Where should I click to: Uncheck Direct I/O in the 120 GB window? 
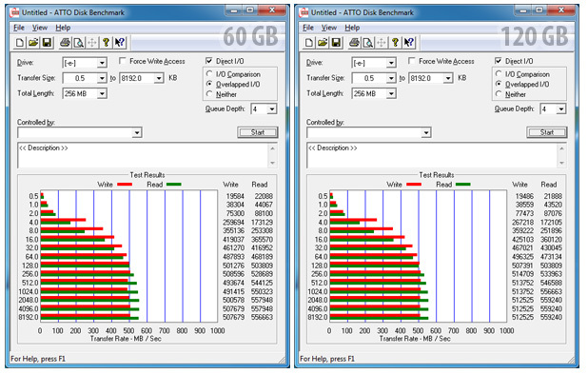499,61
